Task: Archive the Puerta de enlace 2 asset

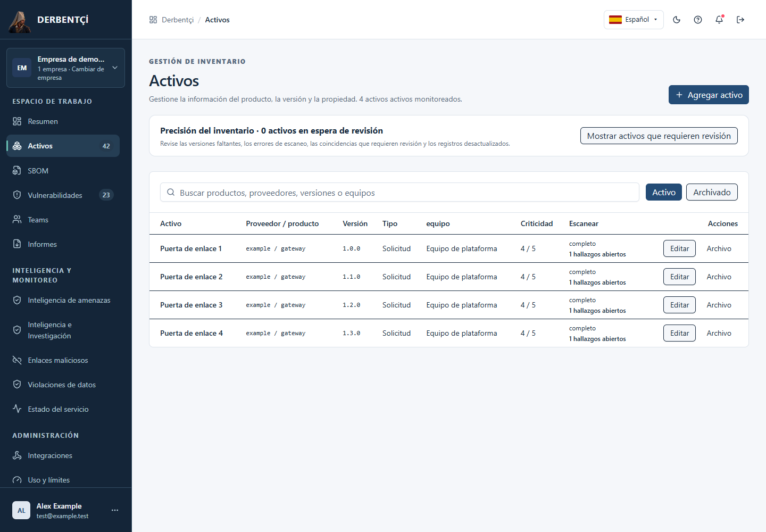Action: (719, 277)
